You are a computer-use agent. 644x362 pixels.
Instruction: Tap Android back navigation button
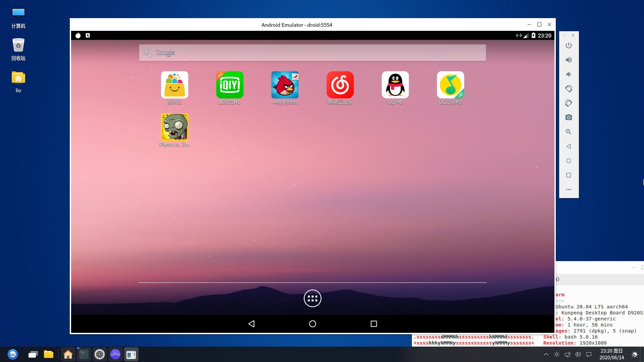tap(252, 324)
